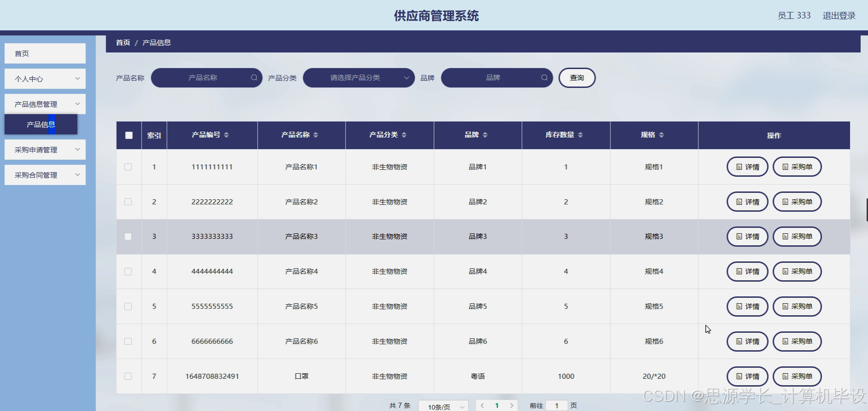Open 首页 in the left sidebar
The image size is (868, 411).
pyautogui.click(x=45, y=53)
